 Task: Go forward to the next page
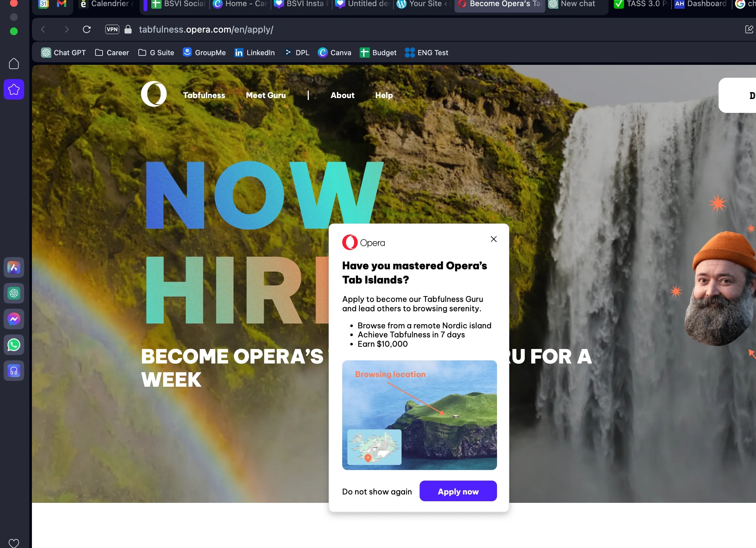coord(66,30)
